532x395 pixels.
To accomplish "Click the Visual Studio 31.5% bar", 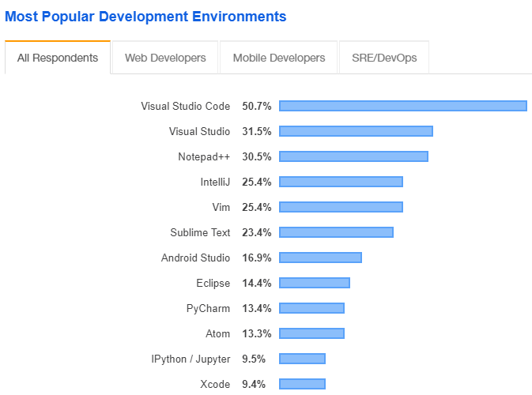I will 356,131.
